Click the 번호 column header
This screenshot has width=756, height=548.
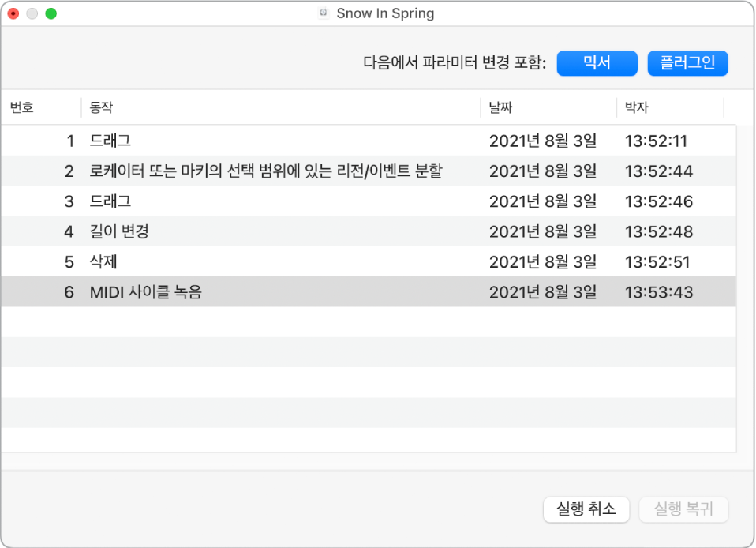(22, 107)
